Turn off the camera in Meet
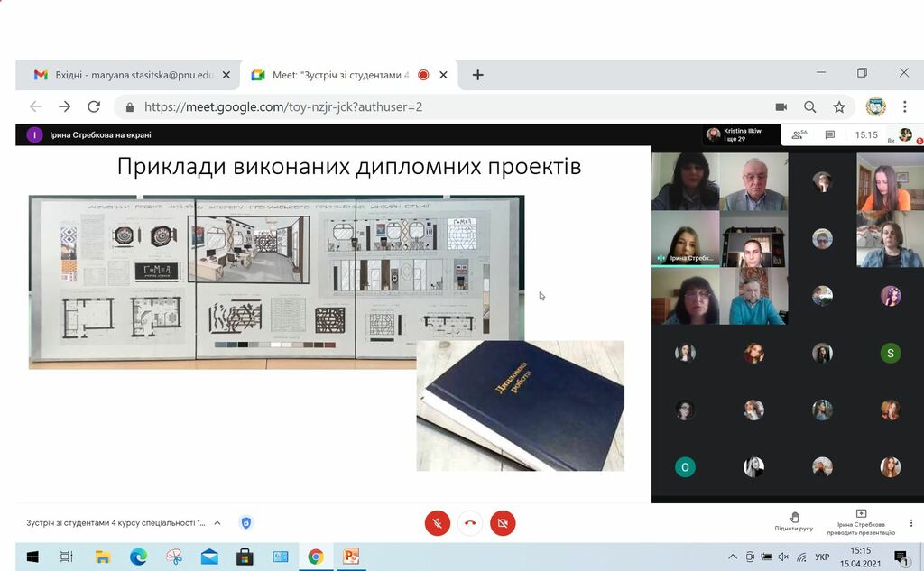This screenshot has width=924, height=571. coord(503,522)
